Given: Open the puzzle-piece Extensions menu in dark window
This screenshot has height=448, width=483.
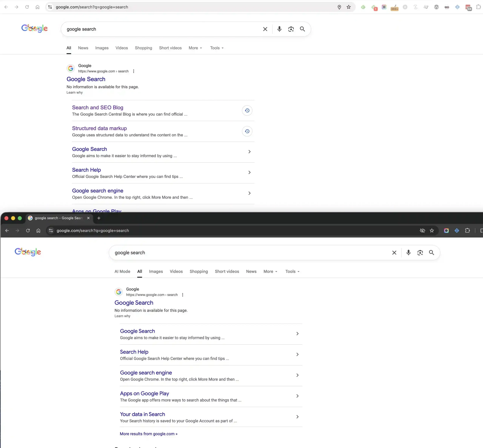Looking at the screenshot, I should point(467,231).
